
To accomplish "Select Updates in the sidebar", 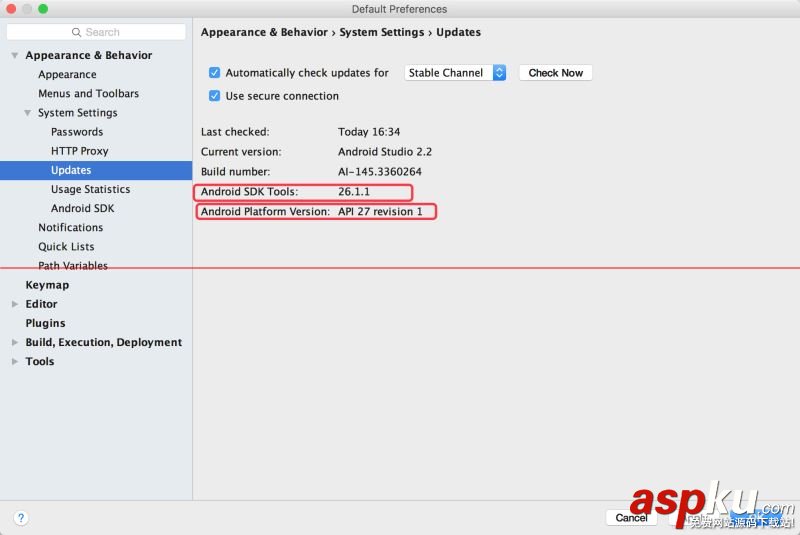I will (96, 170).
